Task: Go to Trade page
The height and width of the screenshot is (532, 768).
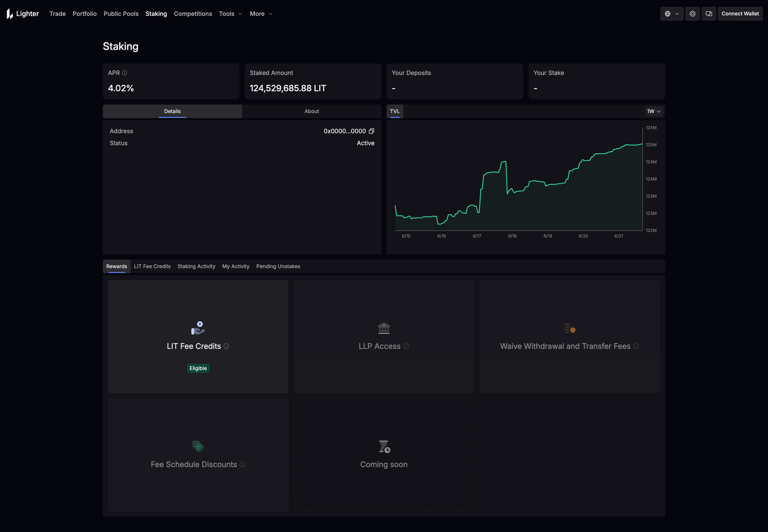Action: click(x=57, y=14)
